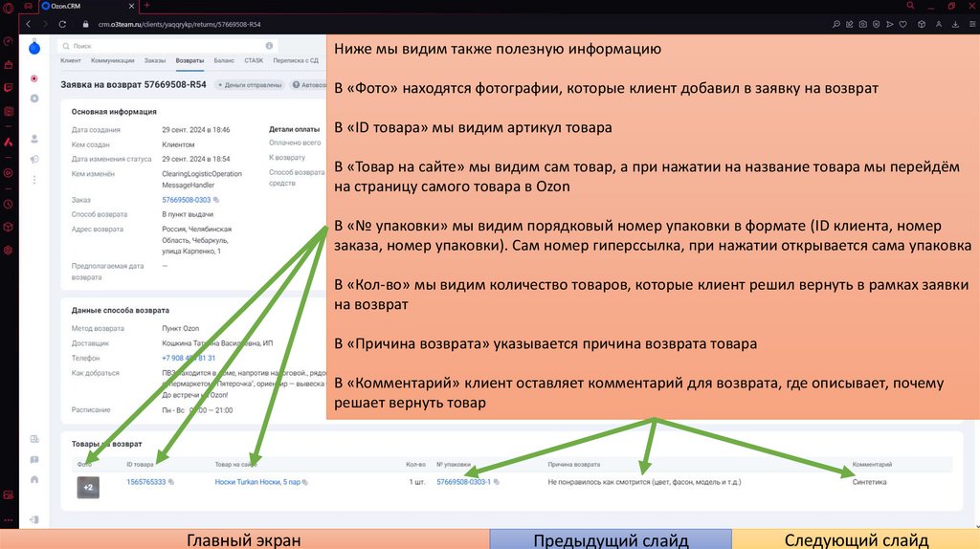Open the extensions cube icon in browser sidebar
This screenshot has height=549, width=980.
pyautogui.click(x=8, y=227)
